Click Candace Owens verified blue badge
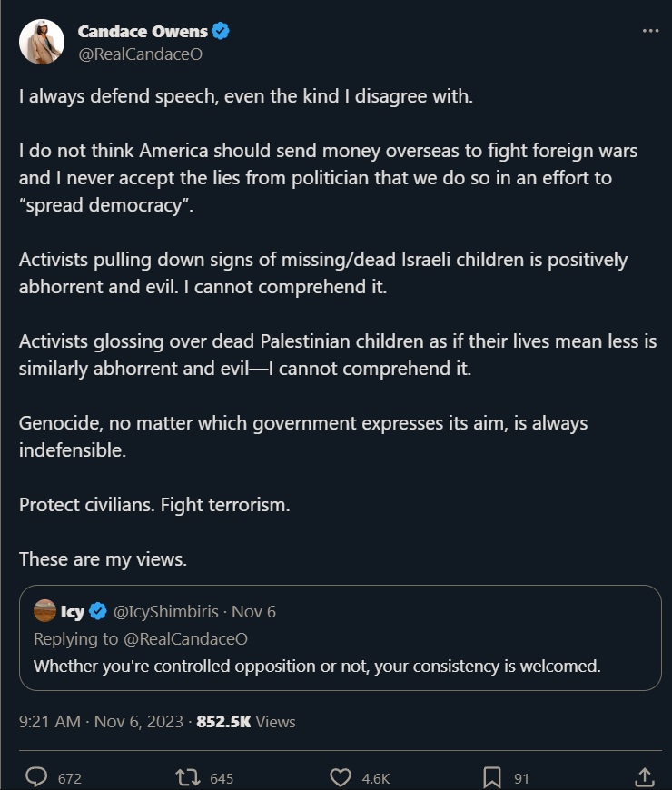The width and height of the screenshot is (672, 790). tap(221, 31)
